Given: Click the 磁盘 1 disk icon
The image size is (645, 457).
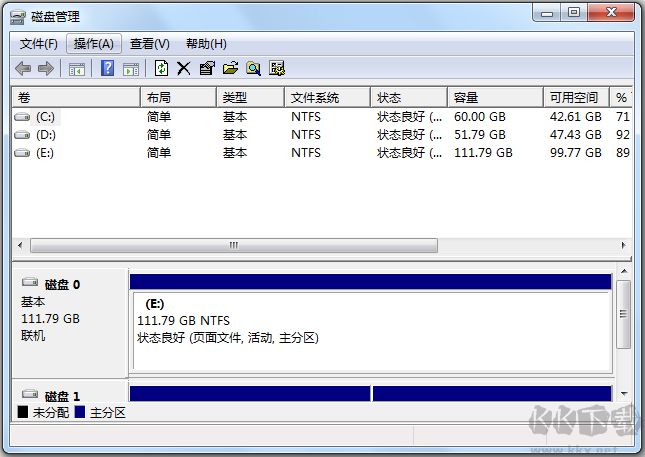Looking at the screenshot, I should coord(30,394).
